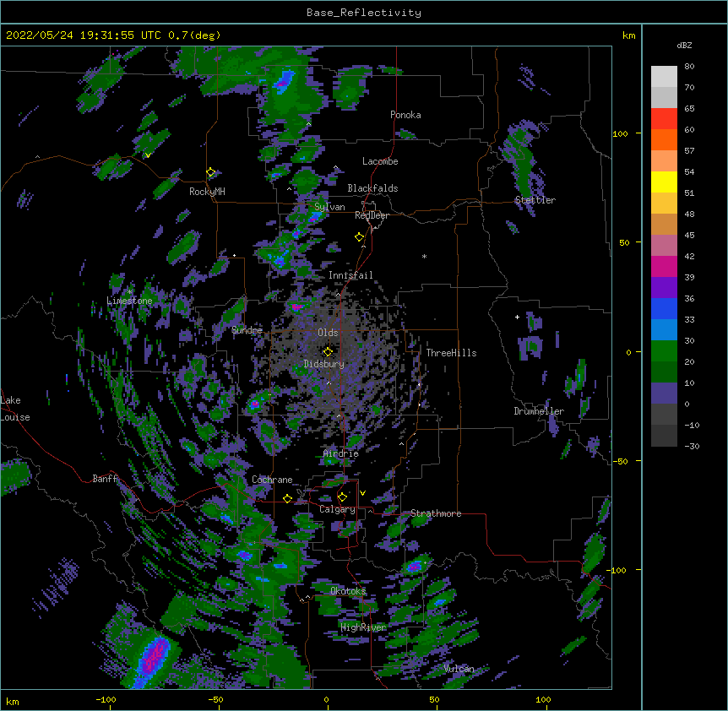Choose the slate 0-10 dBZ legend band
Screen dimensions: 728x711
[664, 393]
